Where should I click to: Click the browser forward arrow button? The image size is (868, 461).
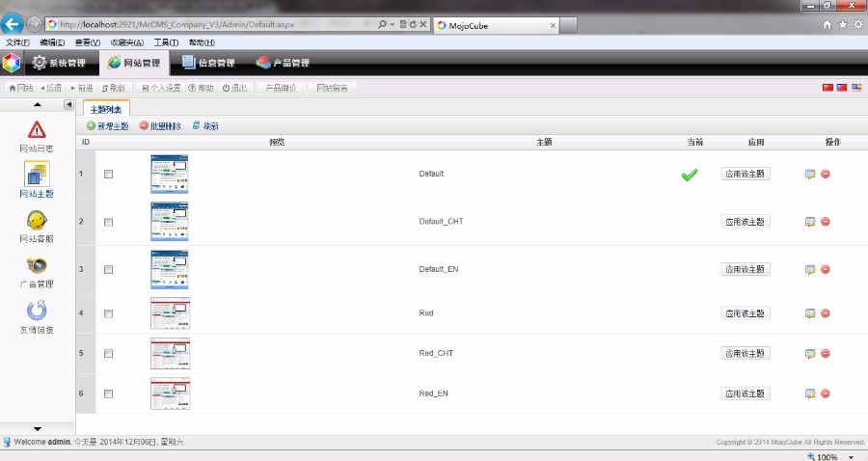point(35,24)
